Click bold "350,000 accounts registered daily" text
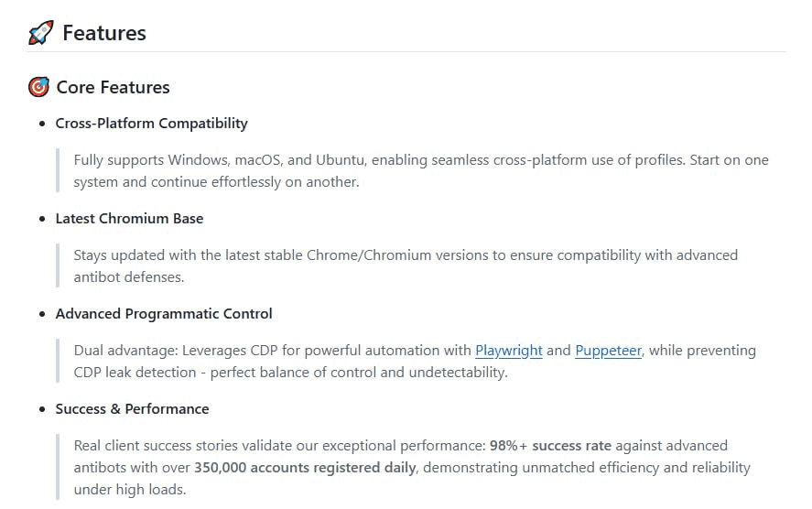The width and height of the screenshot is (812, 509). 305,468
